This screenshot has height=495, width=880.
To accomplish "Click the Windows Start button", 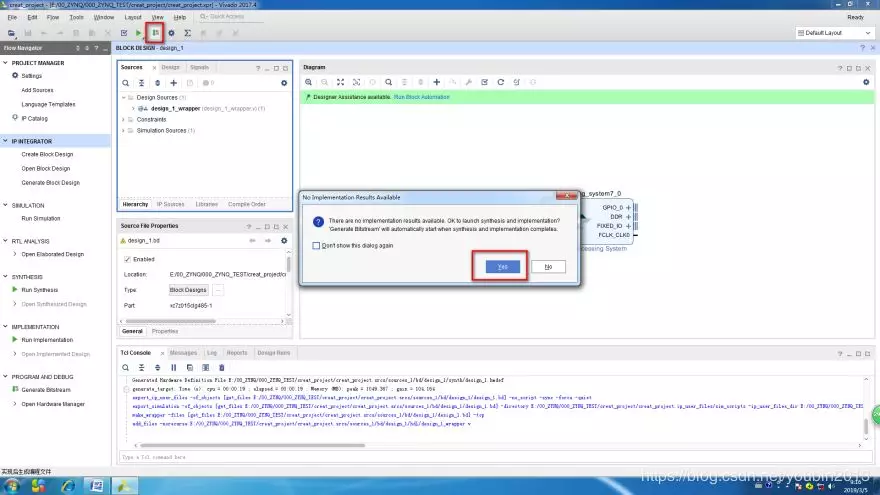I will 11,486.
